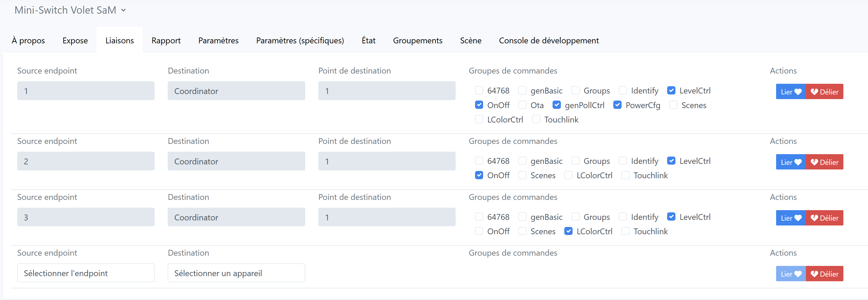This screenshot has height=300, width=868.
Task: Toggle 64768 checkbox for endpoint 1
Action: coord(479,90)
